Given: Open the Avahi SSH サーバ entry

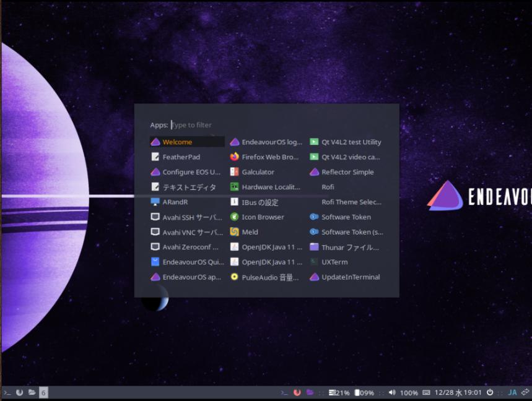Looking at the screenshot, I should [187, 217].
